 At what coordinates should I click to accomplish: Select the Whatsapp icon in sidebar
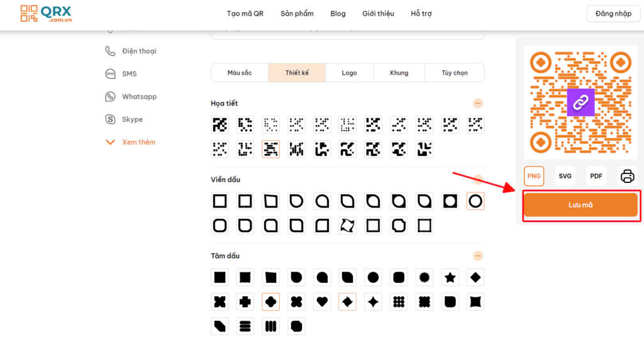coord(111,97)
